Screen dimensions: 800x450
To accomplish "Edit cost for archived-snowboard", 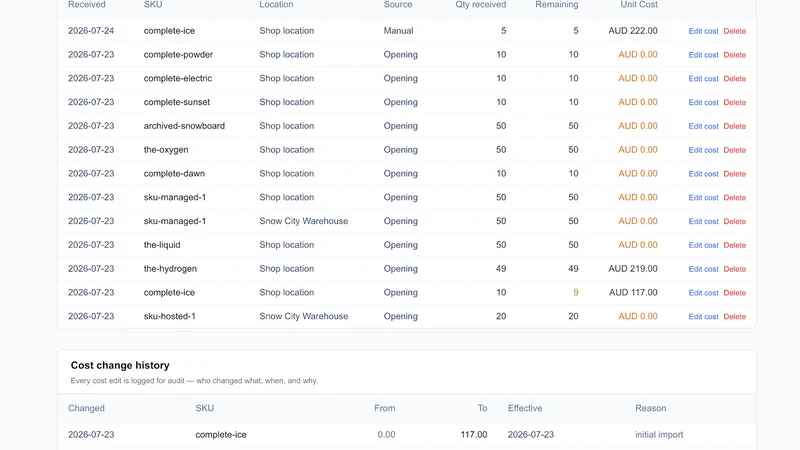I will (x=703, y=127).
